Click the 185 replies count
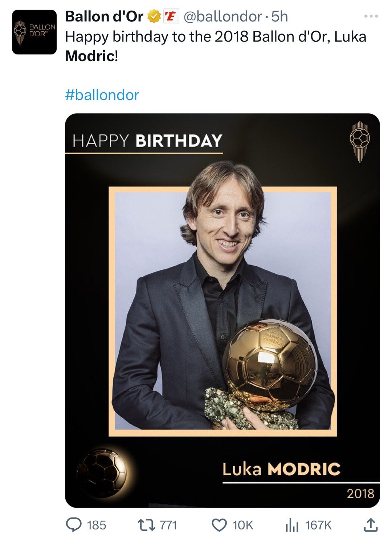Image resolution: width=392 pixels, height=536 pixels. coord(97,525)
